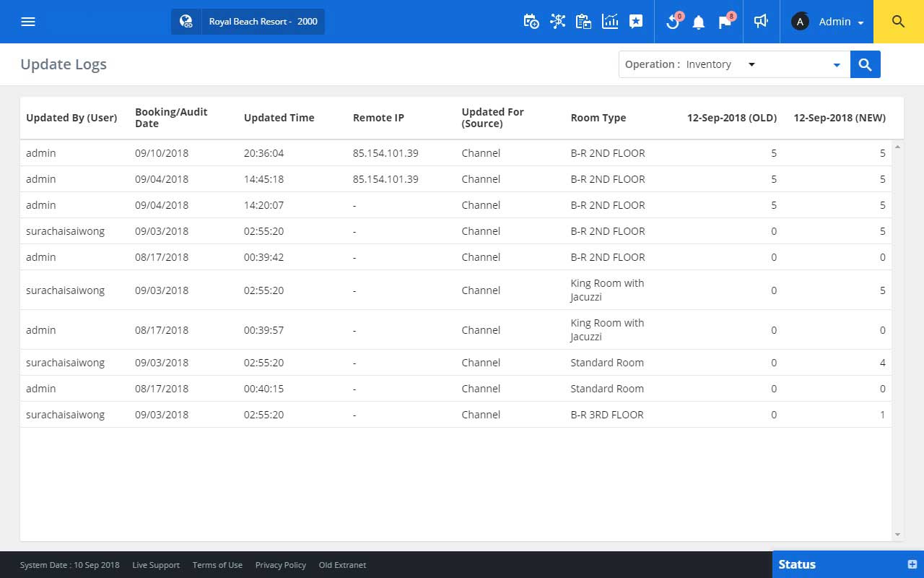
Task: Click the Room Type column header
Action: tap(598, 118)
